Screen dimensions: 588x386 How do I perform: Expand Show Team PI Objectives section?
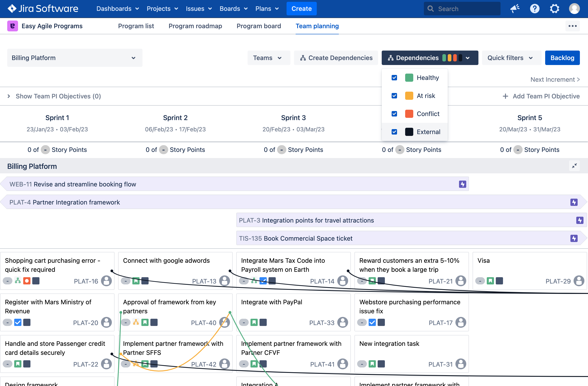[54, 96]
